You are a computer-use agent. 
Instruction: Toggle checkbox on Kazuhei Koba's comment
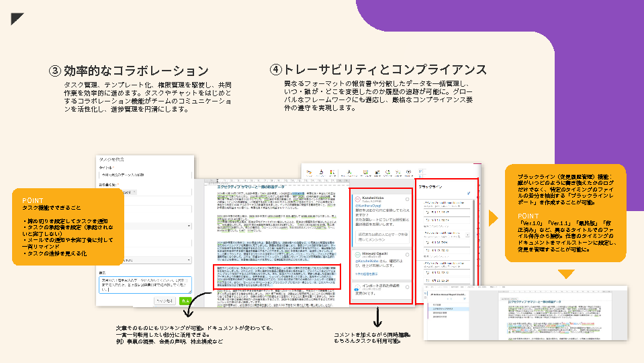[407, 200]
